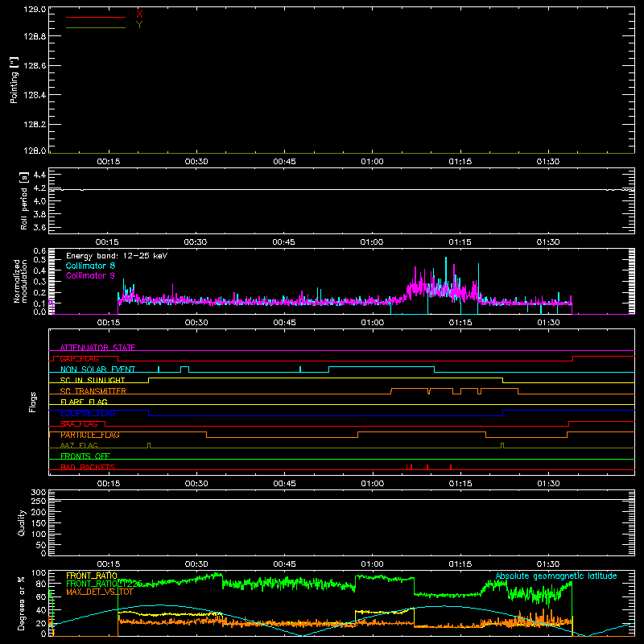644x644 pixels.
Task: Click the 128.8 tick on Pointing axis
Action: [x=35, y=36]
